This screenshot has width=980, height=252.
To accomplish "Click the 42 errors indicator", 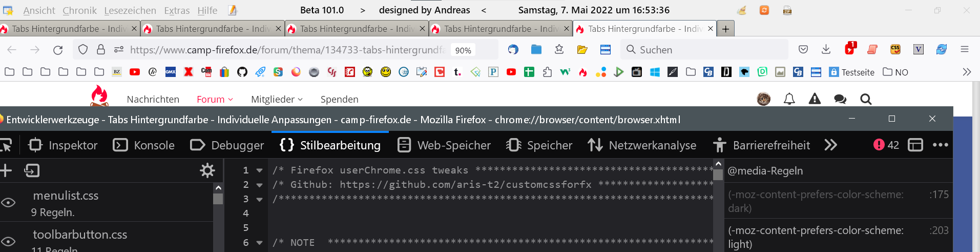I will tap(886, 145).
